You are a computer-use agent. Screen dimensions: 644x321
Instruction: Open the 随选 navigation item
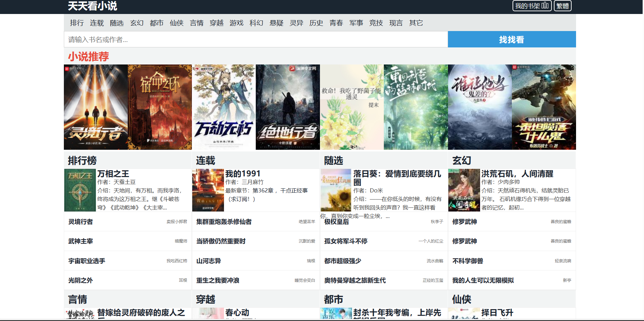pos(117,23)
